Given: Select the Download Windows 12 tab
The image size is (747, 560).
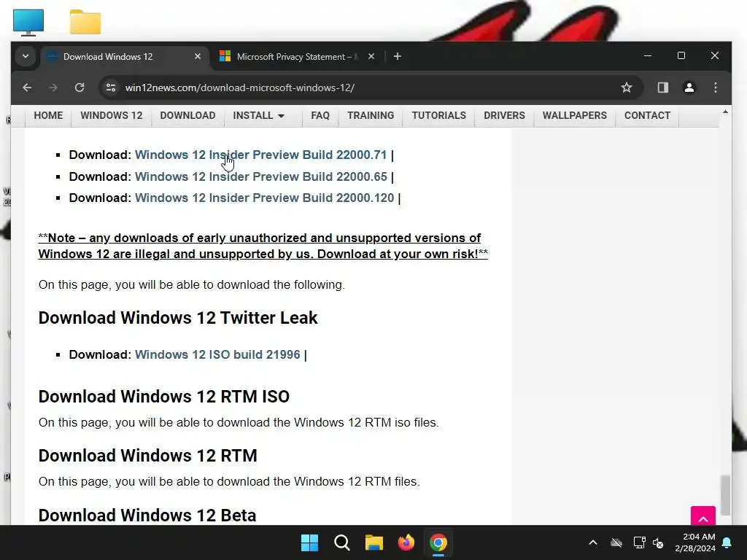Looking at the screenshot, I should [x=125, y=56].
